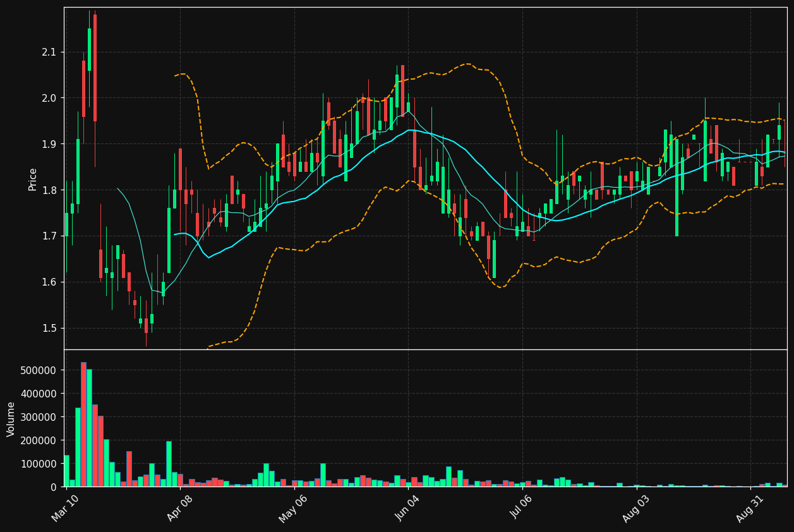Viewport: 794px width, 532px height.
Task: Click the 200000 volume axis value
Action: [39, 440]
